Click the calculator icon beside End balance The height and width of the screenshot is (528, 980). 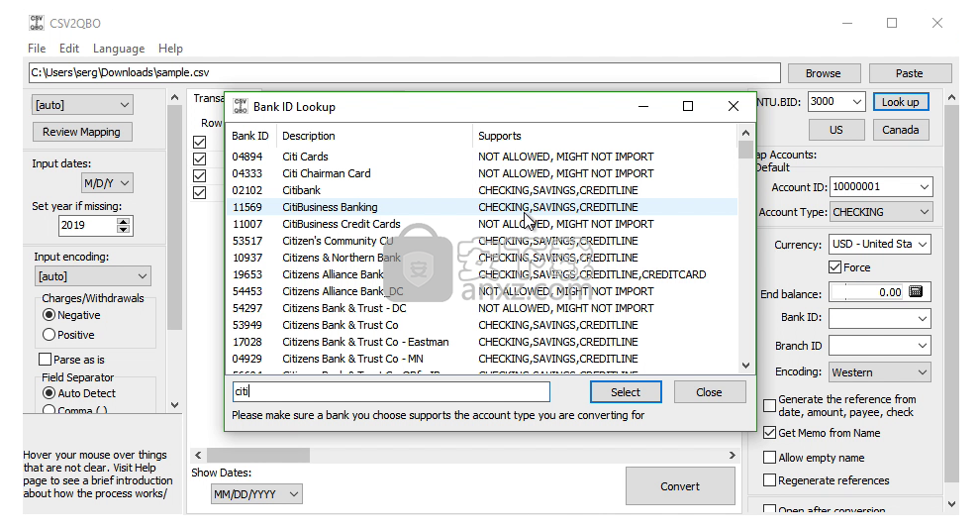coord(916,291)
